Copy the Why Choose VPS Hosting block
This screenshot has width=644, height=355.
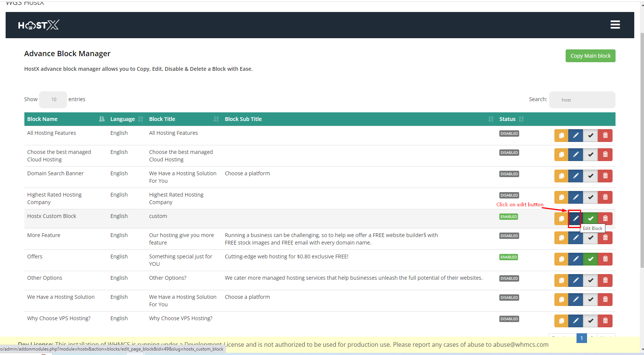pos(561,321)
